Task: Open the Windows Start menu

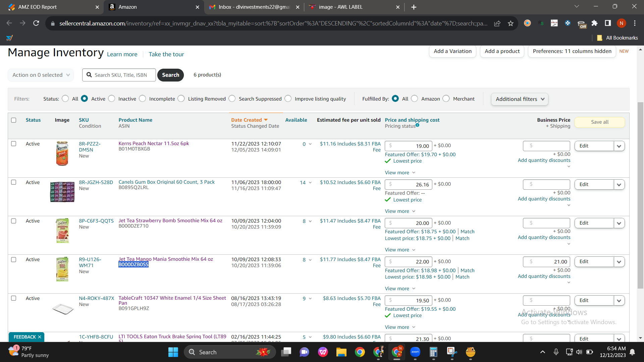Action: click(173, 352)
